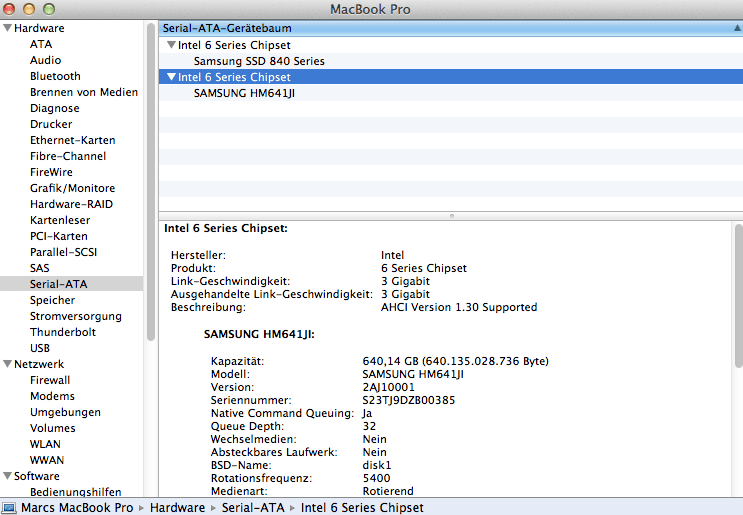Click serial number S23TJ9DZB00385

409,400
